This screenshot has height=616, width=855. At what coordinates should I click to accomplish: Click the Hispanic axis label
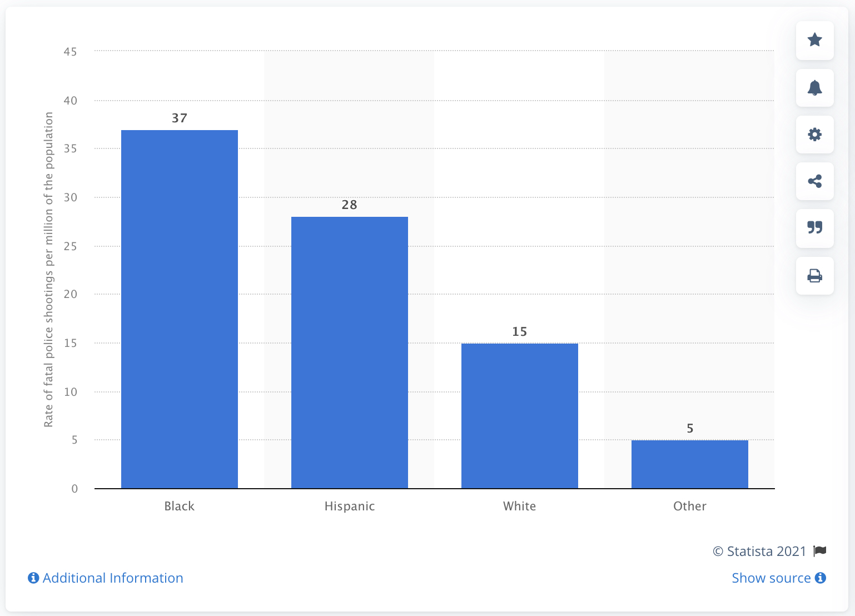pos(350,506)
